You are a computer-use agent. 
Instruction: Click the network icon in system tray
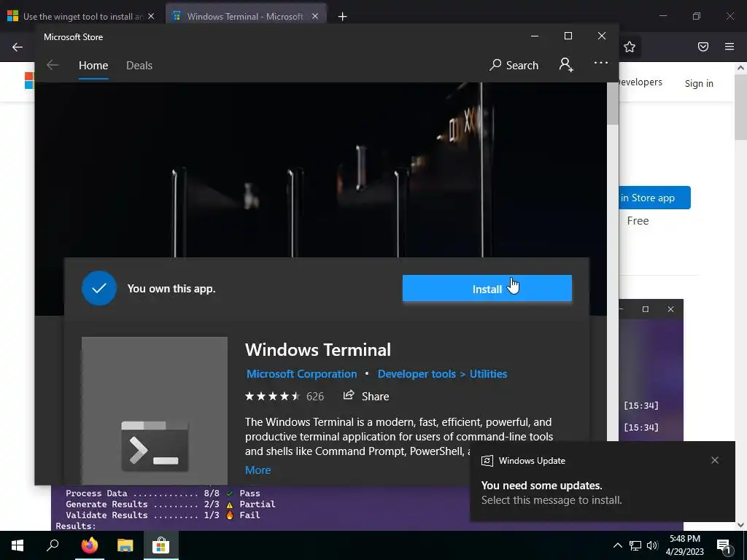(x=635, y=545)
